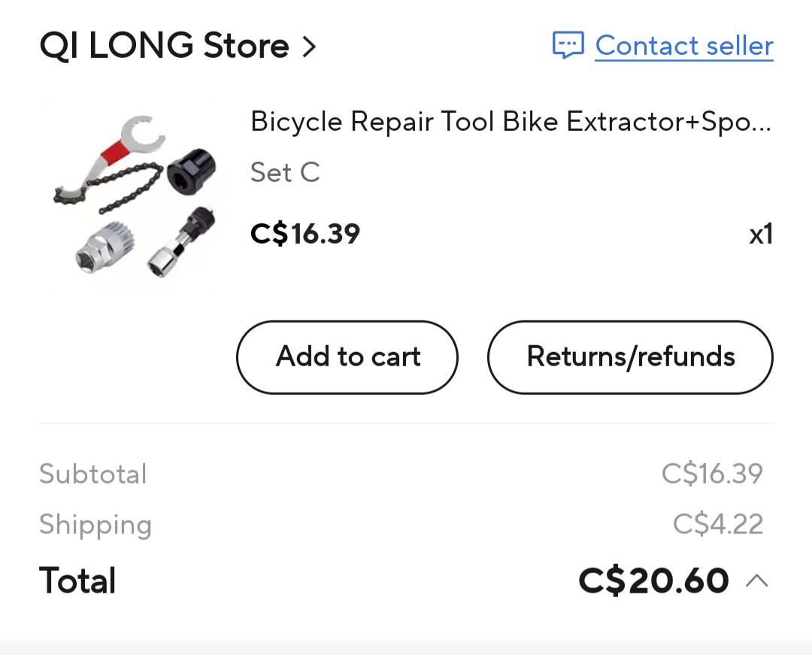Click the Subtotal row label
The image size is (812, 655).
(x=92, y=474)
